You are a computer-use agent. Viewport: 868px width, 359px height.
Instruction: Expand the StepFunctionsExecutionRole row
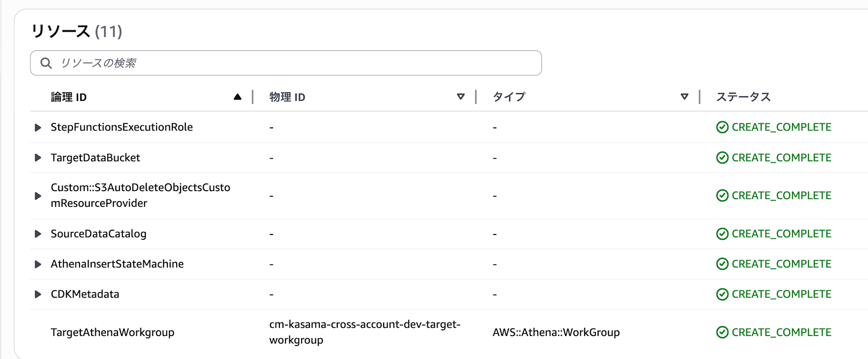pyautogui.click(x=38, y=127)
